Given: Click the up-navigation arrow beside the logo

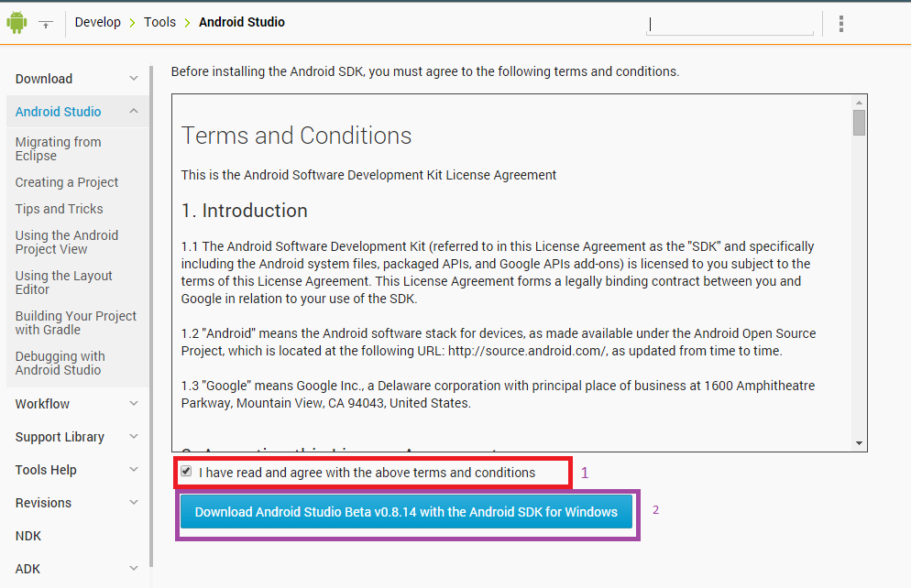Looking at the screenshot, I should point(45,24).
